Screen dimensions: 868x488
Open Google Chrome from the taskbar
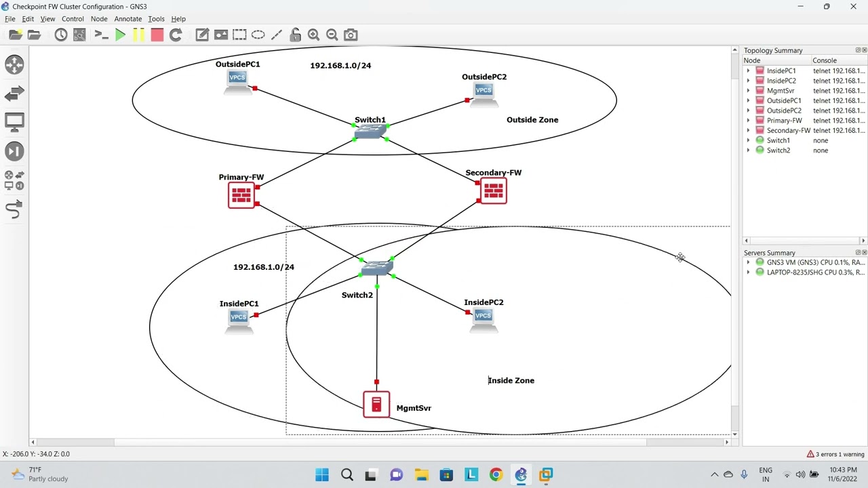[x=496, y=474]
